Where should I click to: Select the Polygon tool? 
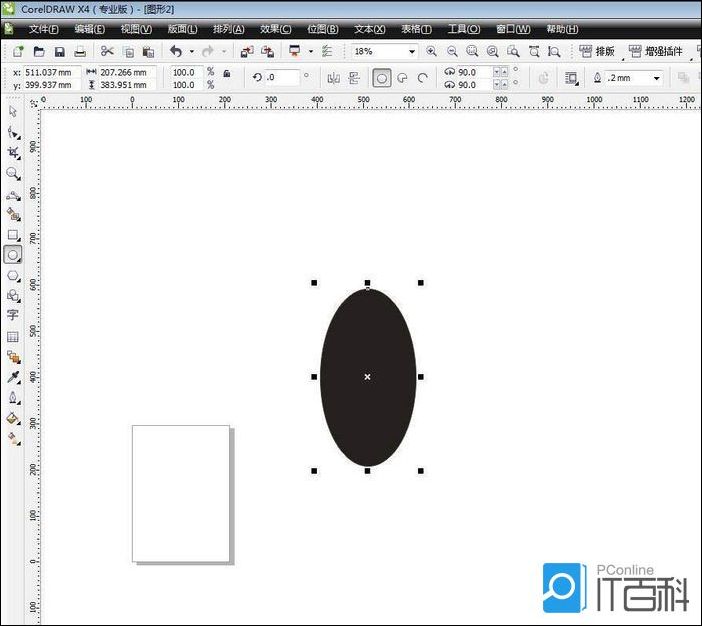coord(13,276)
